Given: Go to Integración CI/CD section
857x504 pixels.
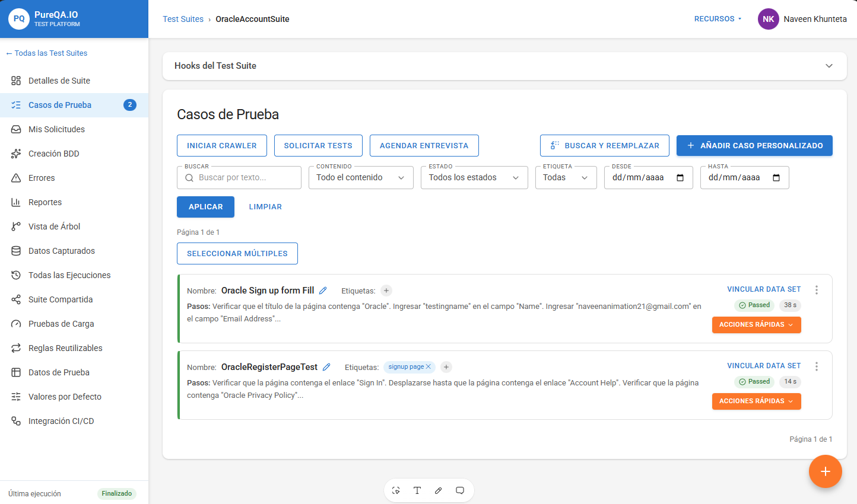Looking at the screenshot, I should 74,421.
